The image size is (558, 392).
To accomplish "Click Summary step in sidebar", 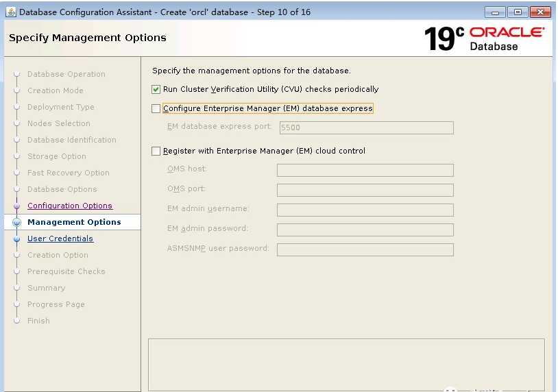I will tap(46, 288).
